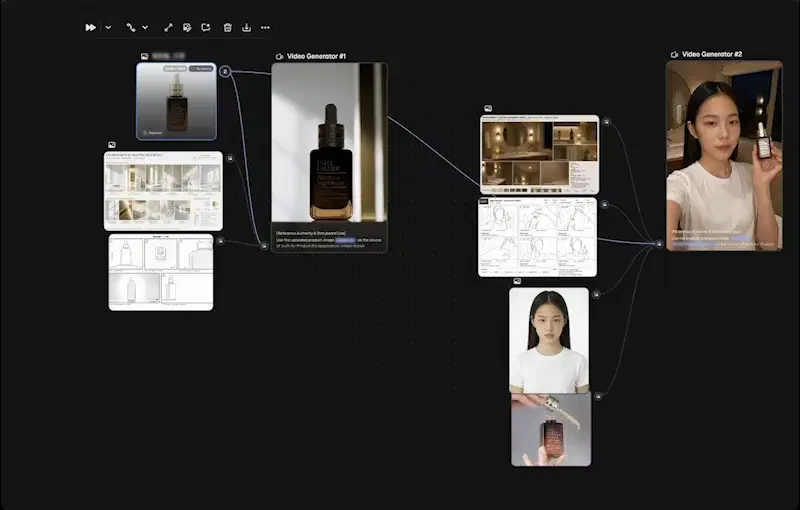Click the trash delete icon

228,28
